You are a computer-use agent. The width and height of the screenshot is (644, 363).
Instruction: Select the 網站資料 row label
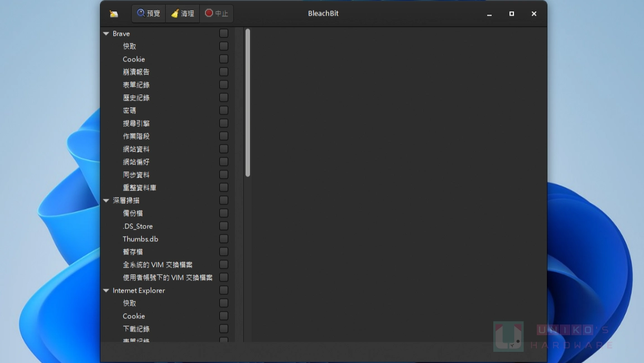(136, 149)
